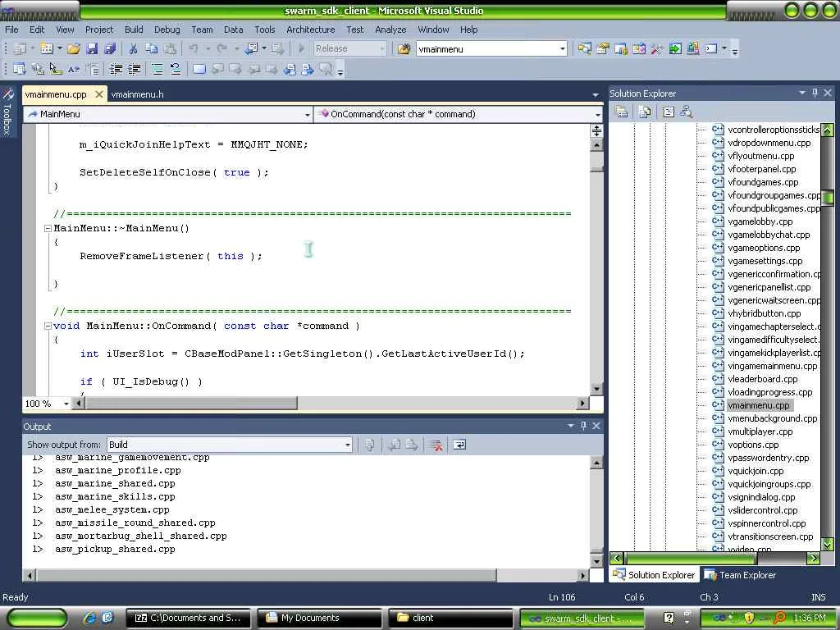Save the current file with Save icon
The image size is (840, 630).
point(92,48)
